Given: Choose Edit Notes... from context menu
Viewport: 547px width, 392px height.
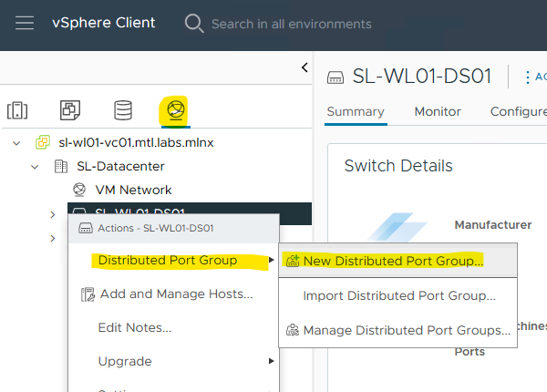Looking at the screenshot, I should (x=135, y=327).
